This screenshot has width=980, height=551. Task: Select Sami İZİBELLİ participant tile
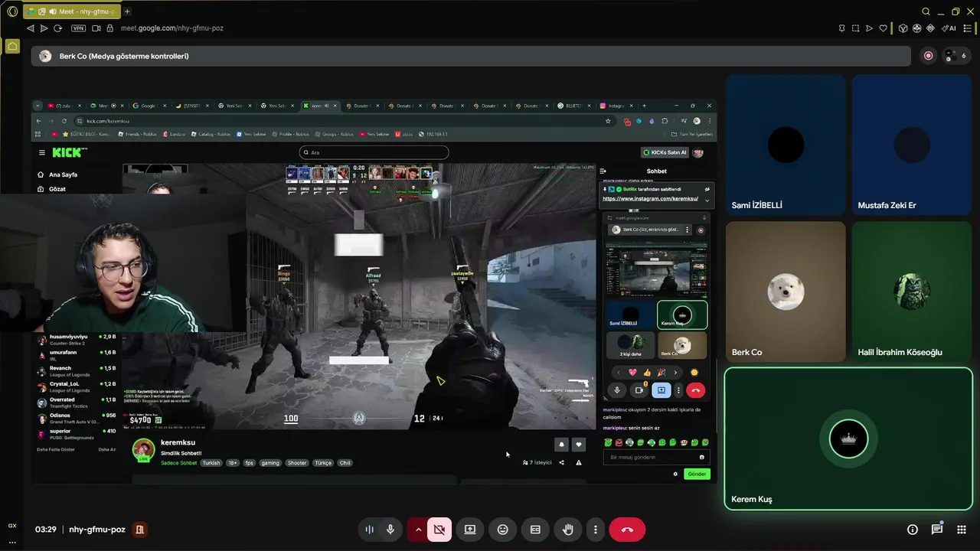(786, 145)
